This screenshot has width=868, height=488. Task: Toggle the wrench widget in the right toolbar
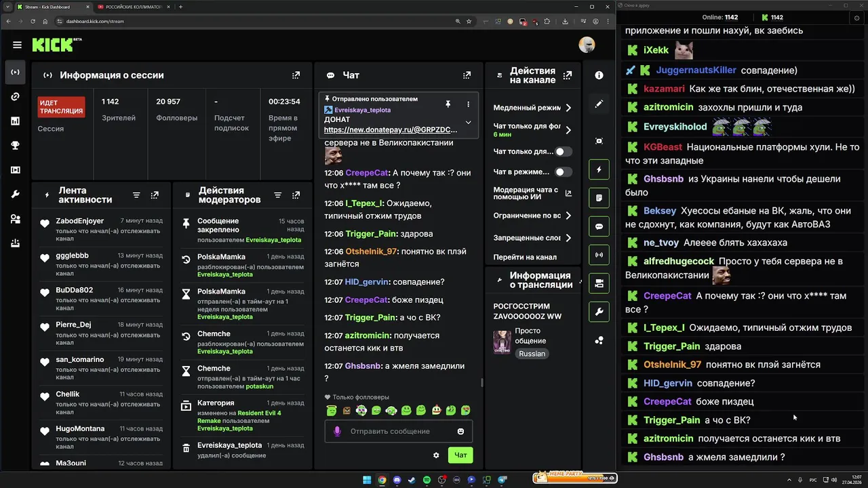click(x=599, y=312)
